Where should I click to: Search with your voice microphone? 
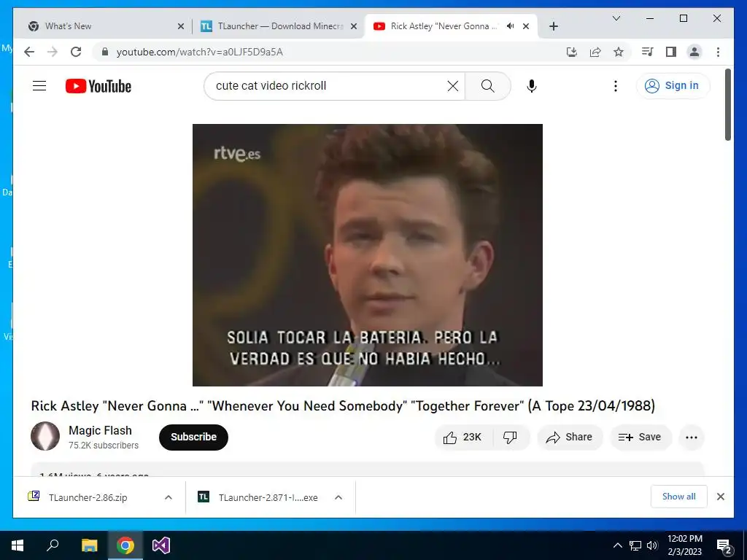(532, 86)
